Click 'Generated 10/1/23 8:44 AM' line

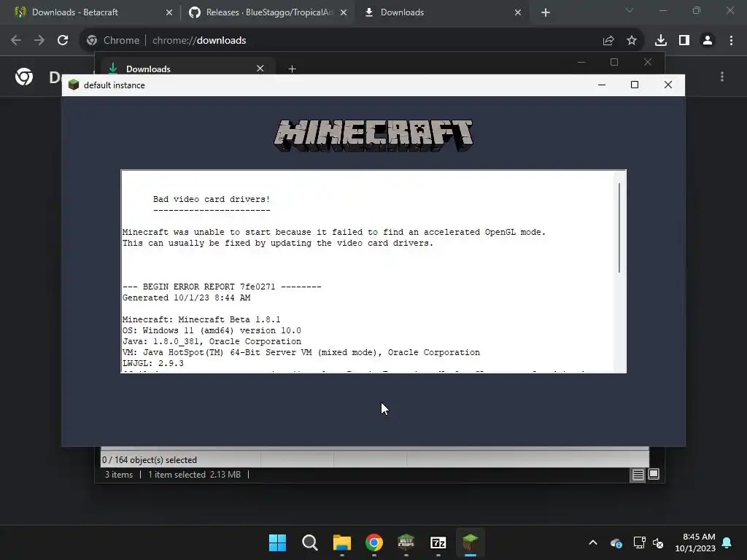[x=186, y=297]
